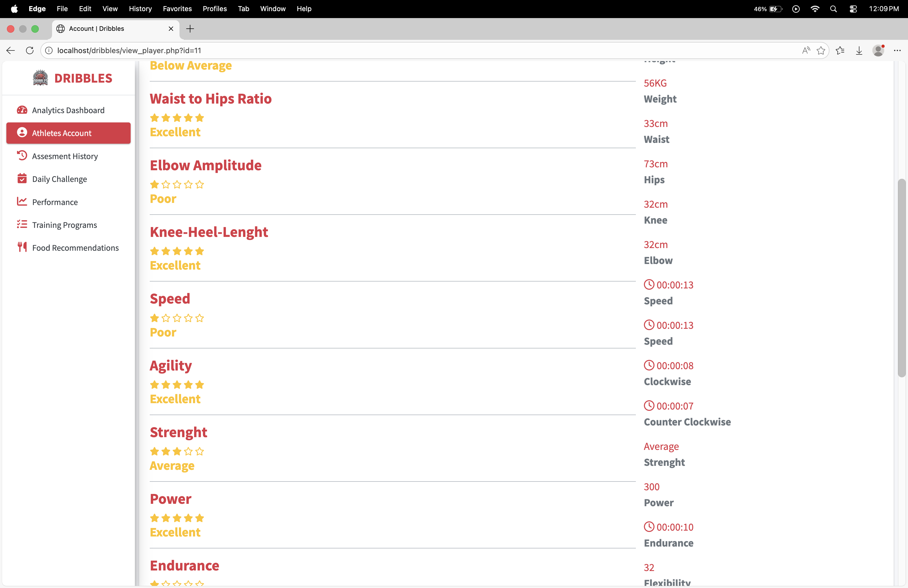Screen dimensions: 908x588
Task: Open the Favorites menu
Action: [177, 8]
